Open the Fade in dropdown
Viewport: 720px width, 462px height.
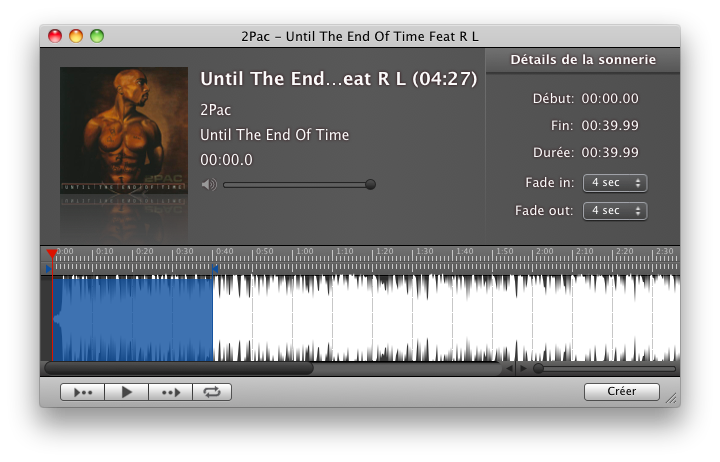point(615,183)
